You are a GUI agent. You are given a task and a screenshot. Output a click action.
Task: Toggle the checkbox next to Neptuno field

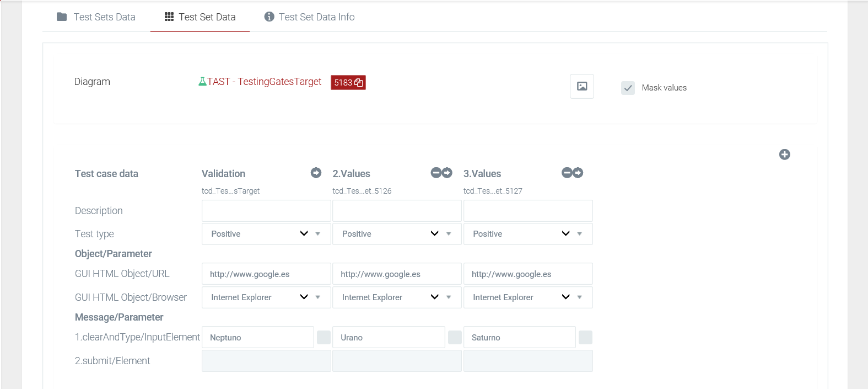[324, 337]
